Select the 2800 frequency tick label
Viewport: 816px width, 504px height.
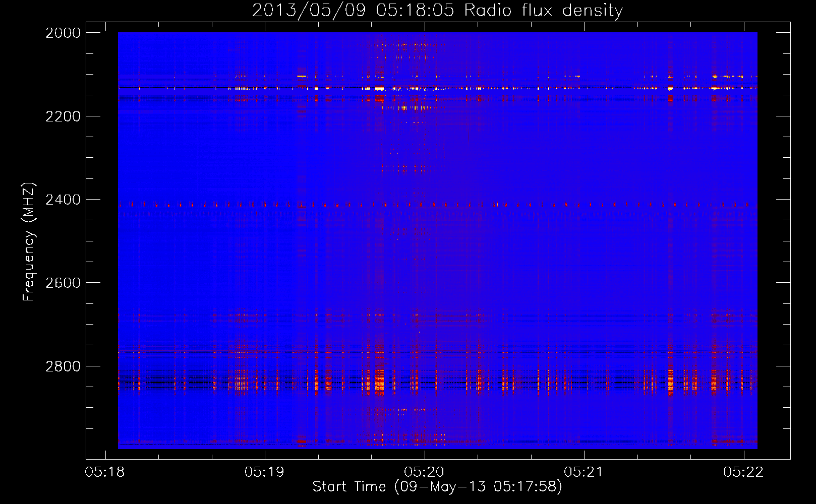[x=63, y=366]
